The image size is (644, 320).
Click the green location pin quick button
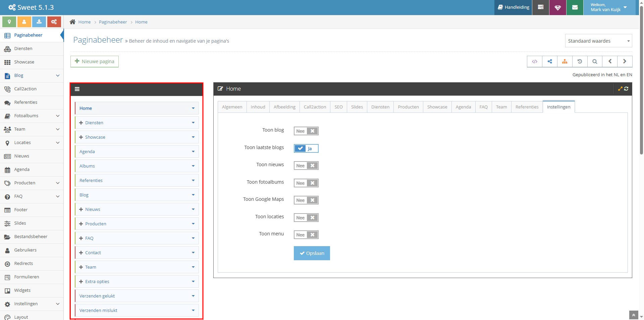[x=9, y=22]
